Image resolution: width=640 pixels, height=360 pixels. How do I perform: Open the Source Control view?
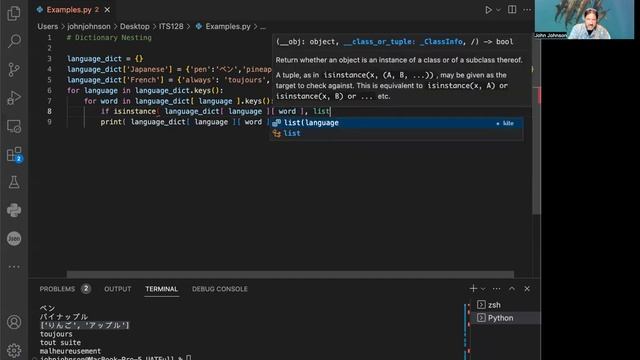pos(14,69)
